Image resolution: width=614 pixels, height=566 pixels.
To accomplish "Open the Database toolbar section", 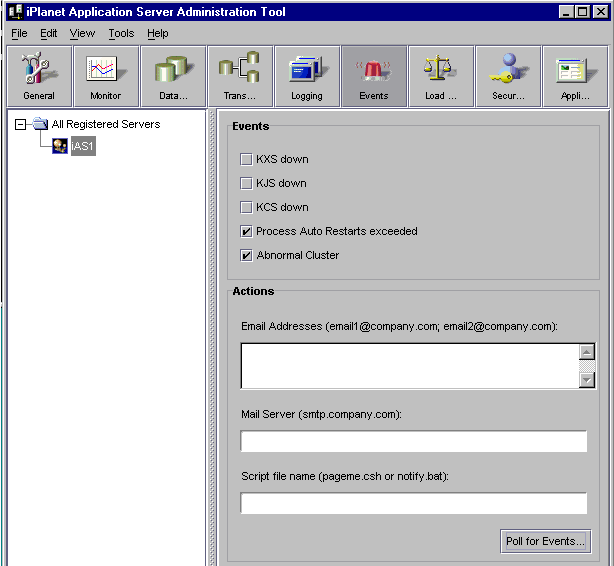I will pyautogui.click(x=173, y=76).
